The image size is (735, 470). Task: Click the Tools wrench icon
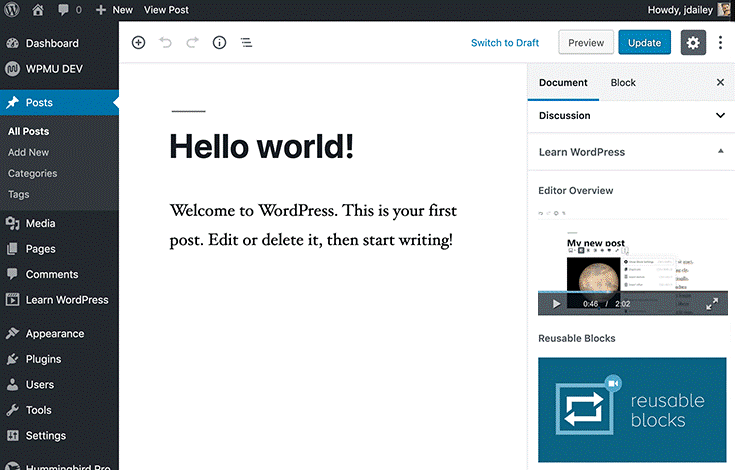point(13,410)
